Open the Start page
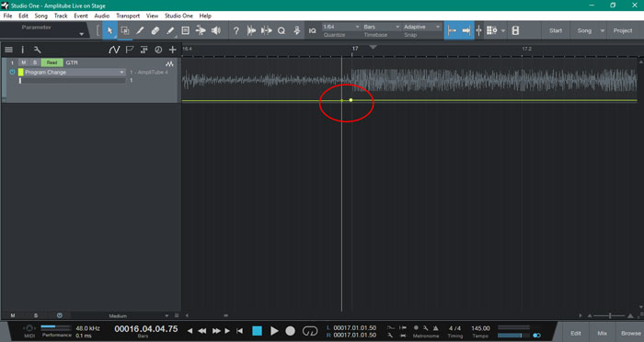The width and height of the screenshot is (644, 342). tap(556, 30)
